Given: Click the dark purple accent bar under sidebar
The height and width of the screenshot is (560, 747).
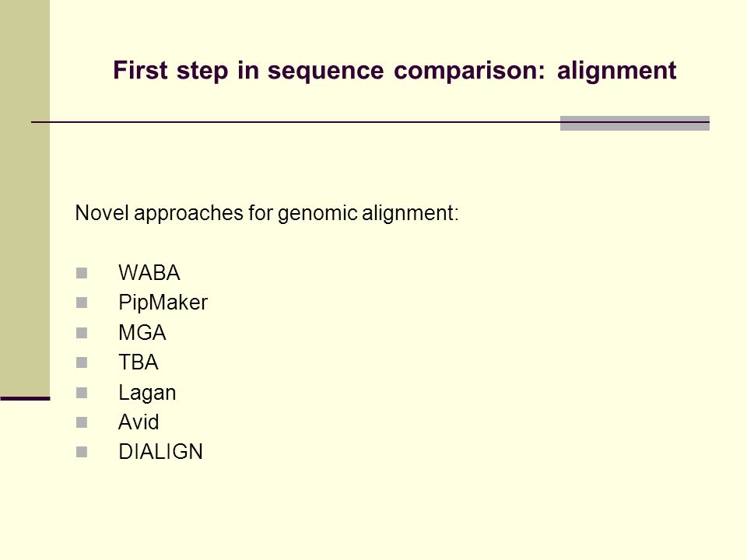Looking at the screenshot, I should click(x=25, y=398).
